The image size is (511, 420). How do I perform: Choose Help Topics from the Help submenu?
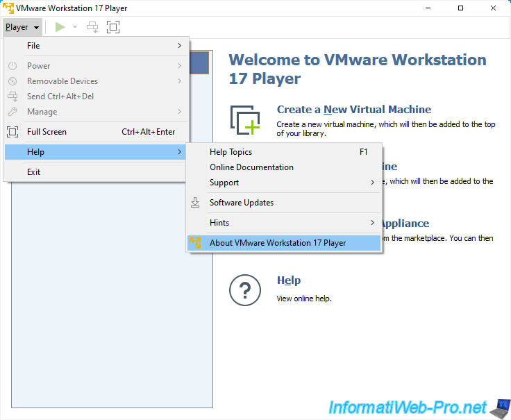(231, 152)
